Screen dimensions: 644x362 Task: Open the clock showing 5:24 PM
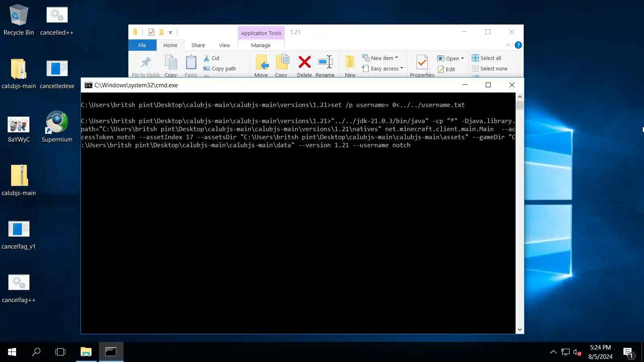pos(600,352)
